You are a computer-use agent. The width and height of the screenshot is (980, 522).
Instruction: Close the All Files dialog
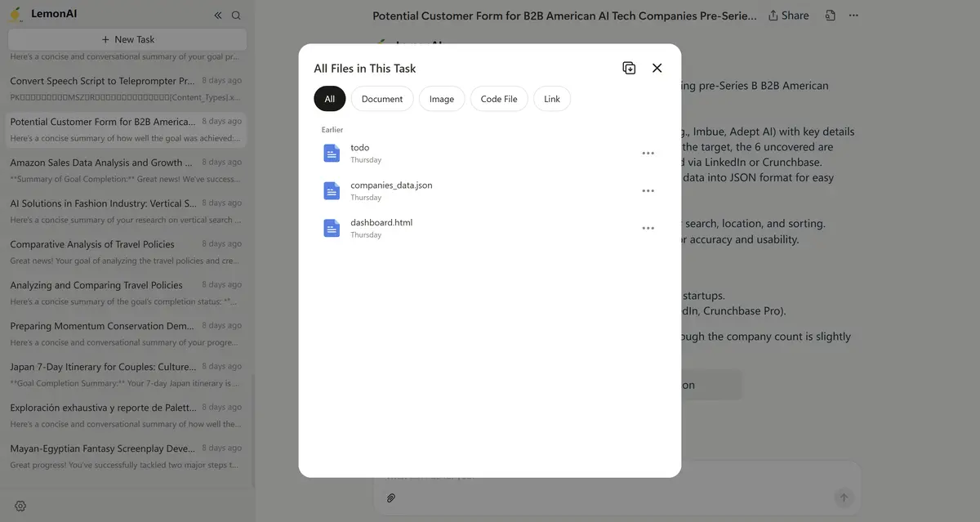pos(657,69)
